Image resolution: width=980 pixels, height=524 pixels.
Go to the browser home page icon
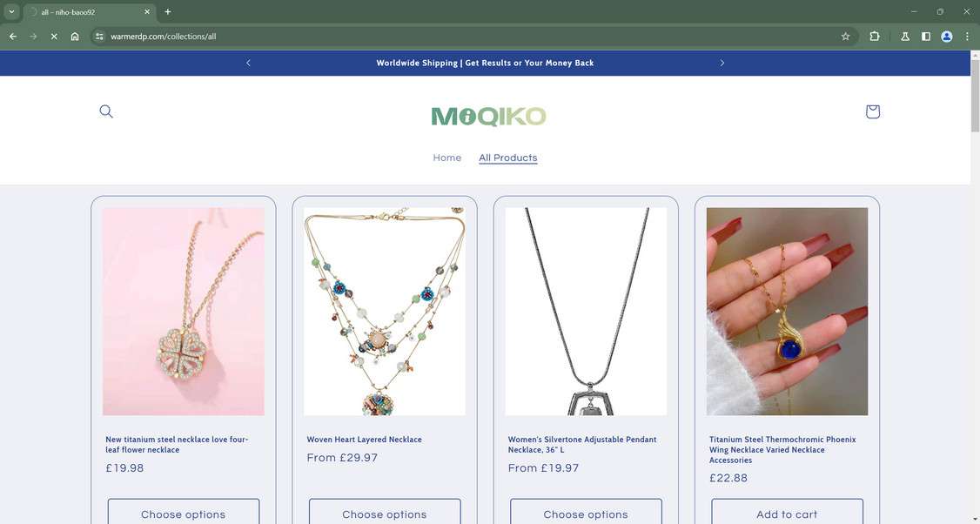(x=74, y=37)
